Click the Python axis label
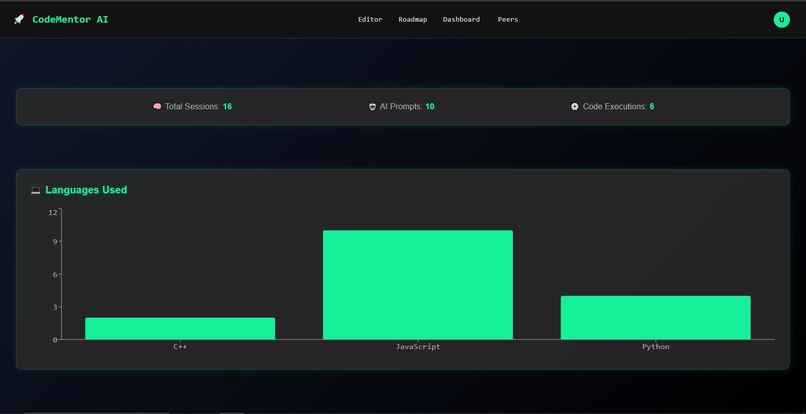The width and height of the screenshot is (806, 414). pyautogui.click(x=656, y=347)
